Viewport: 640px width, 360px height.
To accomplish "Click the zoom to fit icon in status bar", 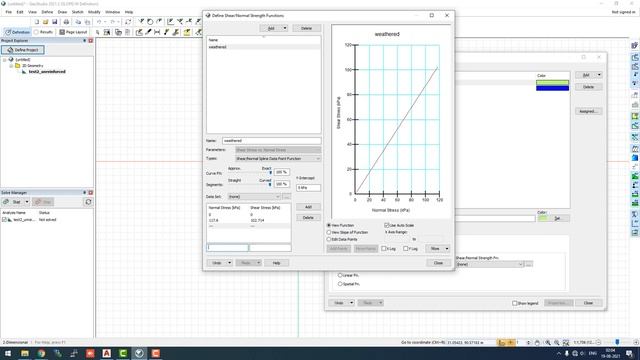I will (x=566, y=343).
